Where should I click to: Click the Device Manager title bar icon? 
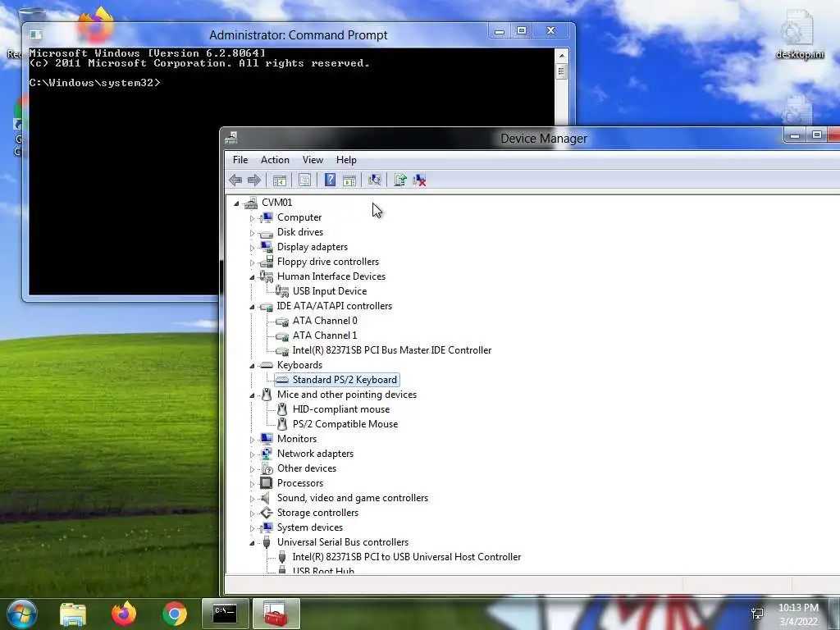point(231,138)
